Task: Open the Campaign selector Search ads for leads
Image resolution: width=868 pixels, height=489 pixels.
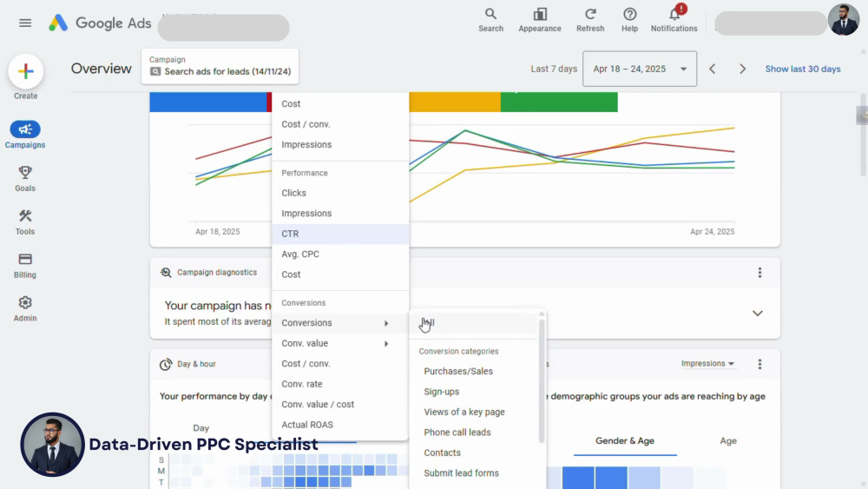Action: 220,67
